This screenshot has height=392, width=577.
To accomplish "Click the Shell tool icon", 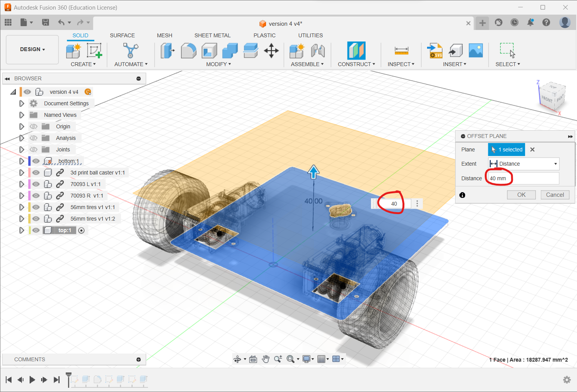I will coord(209,51).
